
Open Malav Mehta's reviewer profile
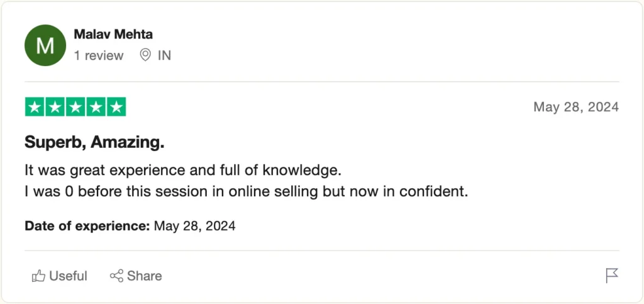pyautogui.click(x=113, y=34)
